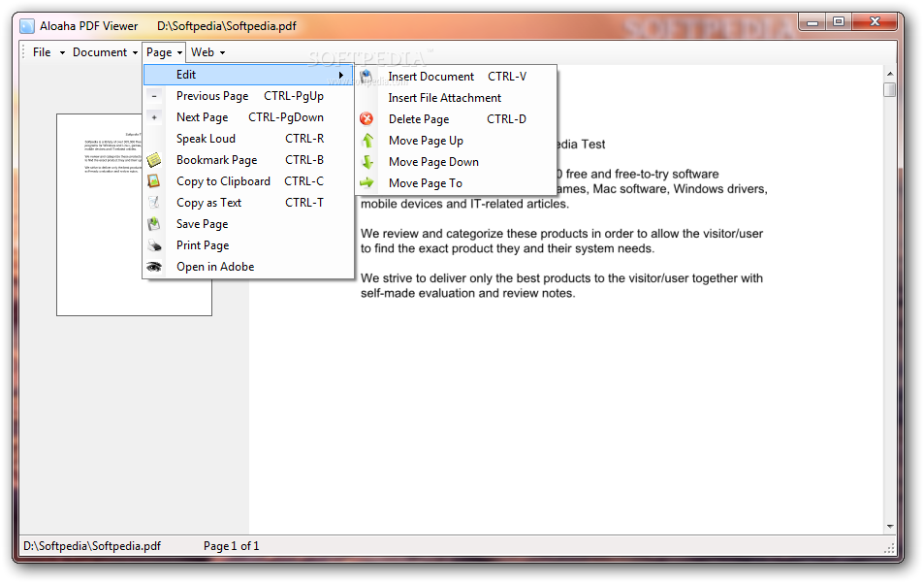
Task: Click the Next Page plus icon
Action: point(154,117)
